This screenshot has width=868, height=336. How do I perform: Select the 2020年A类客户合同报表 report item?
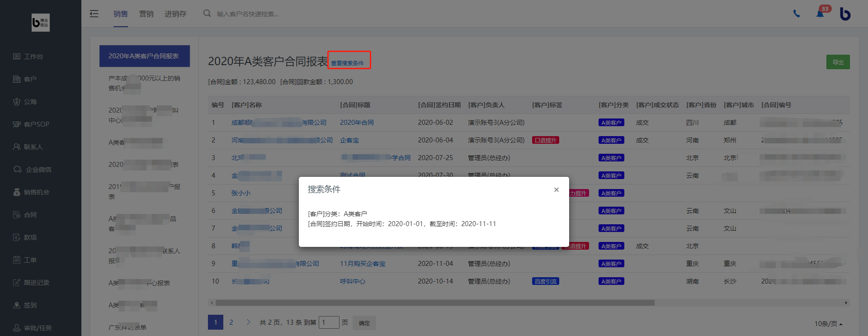[145, 56]
